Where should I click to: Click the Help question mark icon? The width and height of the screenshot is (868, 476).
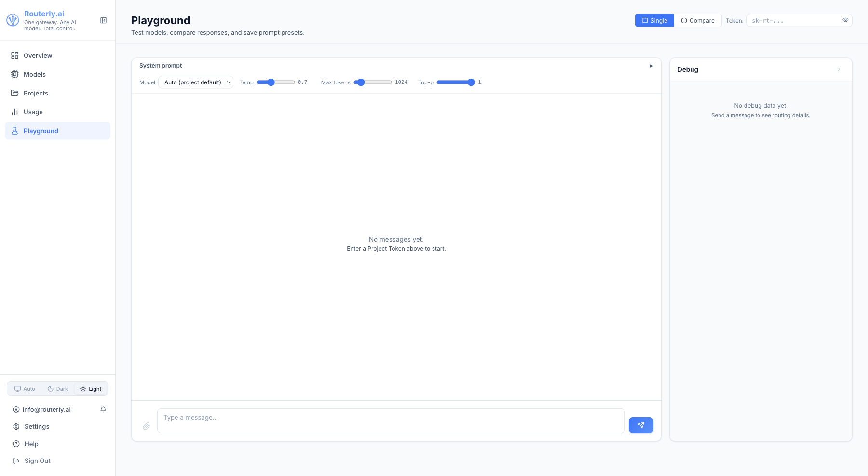[16, 444]
